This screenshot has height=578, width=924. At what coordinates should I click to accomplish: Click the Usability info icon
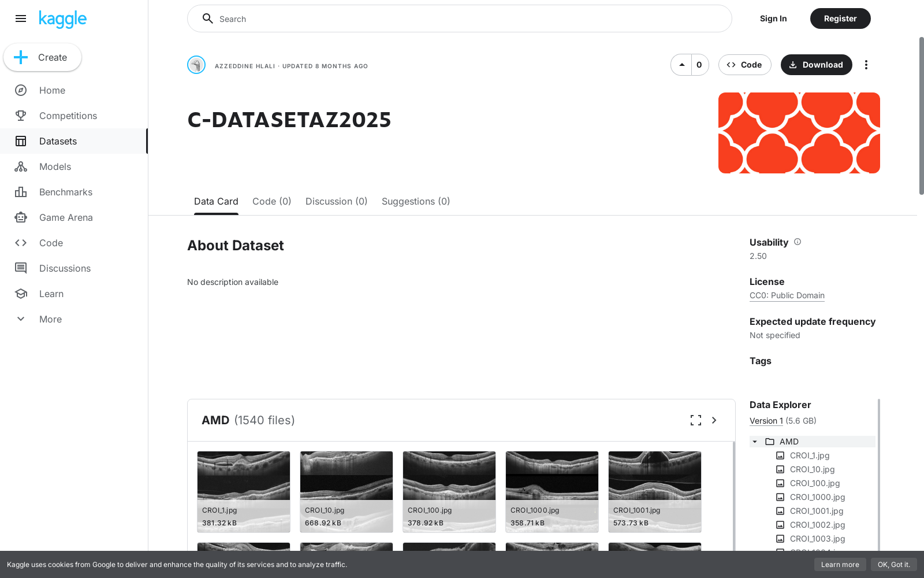click(x=798, y=242)
